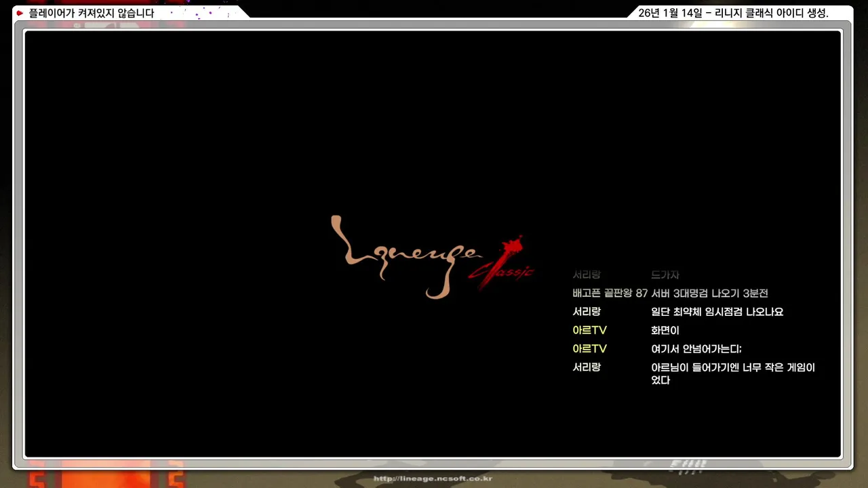
Task: Click the text "플레이어가 켜져있지 않습니다"
Action: [x=92, y=13]
